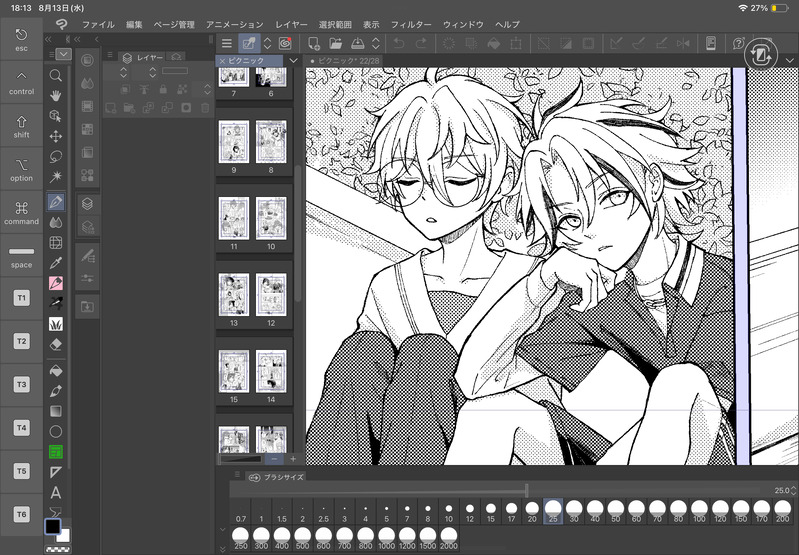Open the フィルター menu

[x=411, y=24]
